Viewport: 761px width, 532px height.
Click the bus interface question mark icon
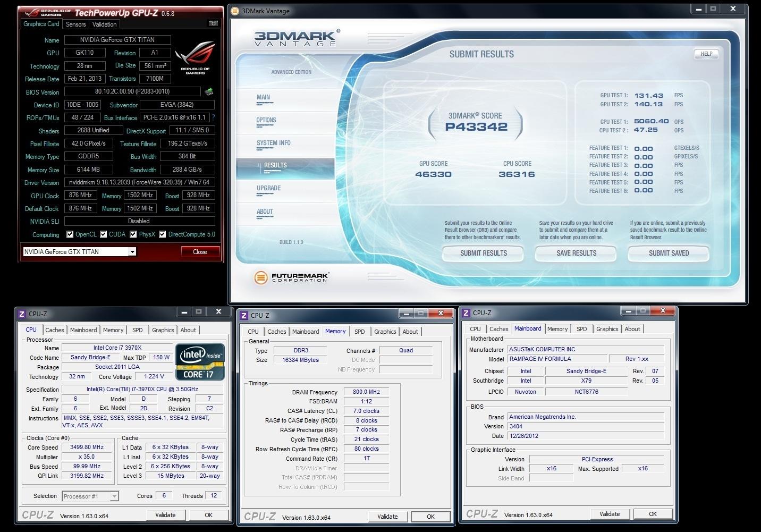(x=213, y=117)
